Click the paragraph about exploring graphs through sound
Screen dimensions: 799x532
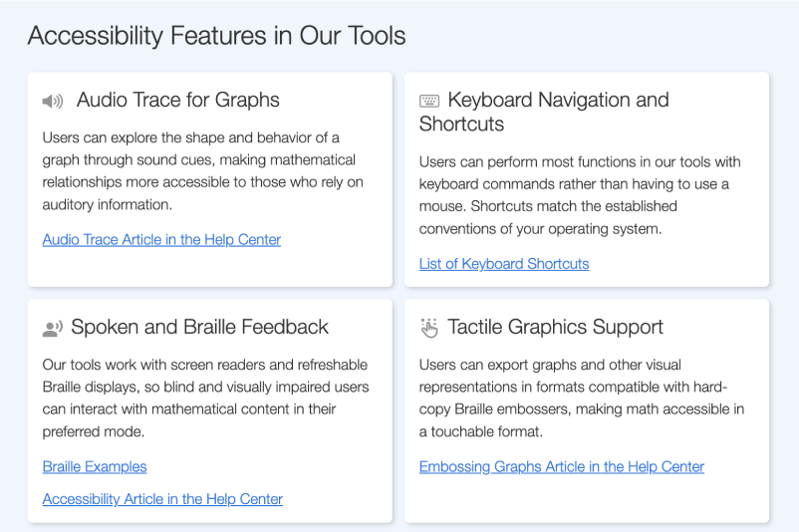coord(199,170)
